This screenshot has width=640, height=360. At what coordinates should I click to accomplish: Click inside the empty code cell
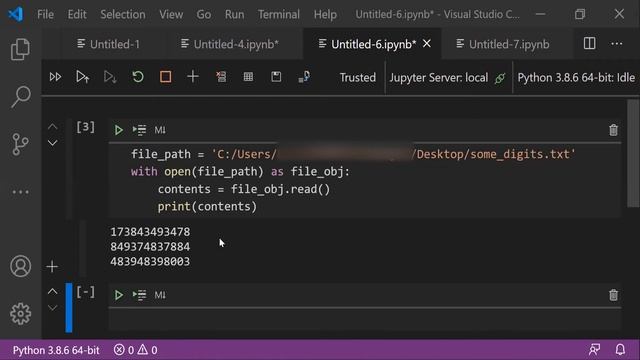[364, 319]
